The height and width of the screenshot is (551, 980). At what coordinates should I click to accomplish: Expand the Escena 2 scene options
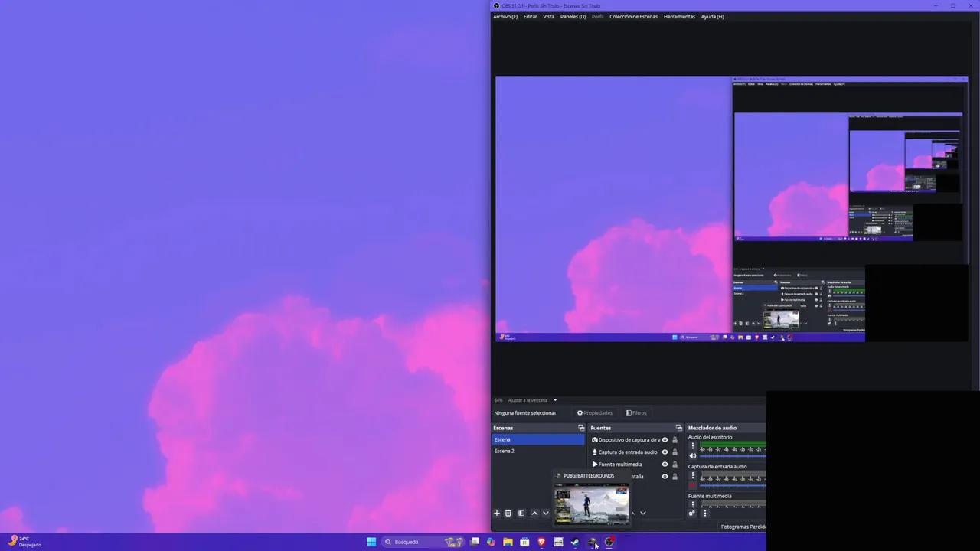coord(505,451)
